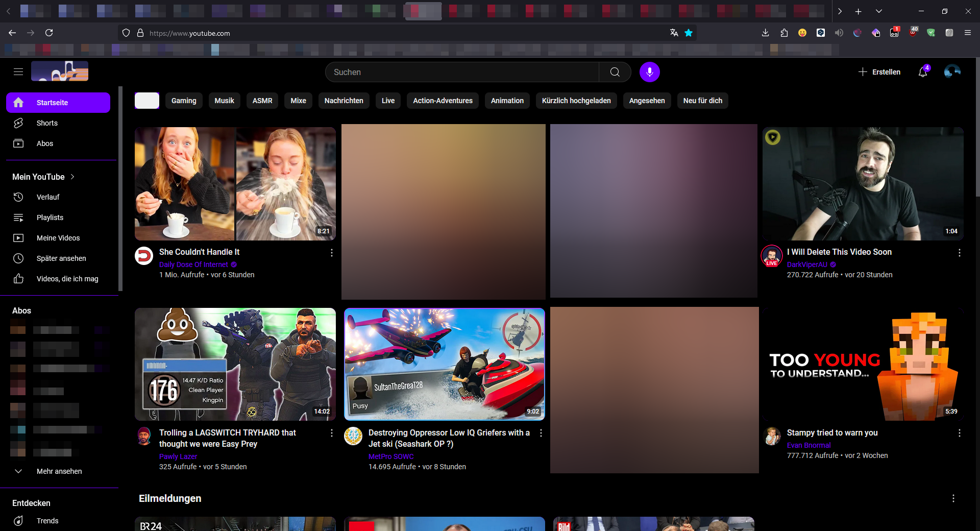Open Trends under Entdecken
This screenshot has height=531, width=980.
pyautogui.click(x=58, y=521)
